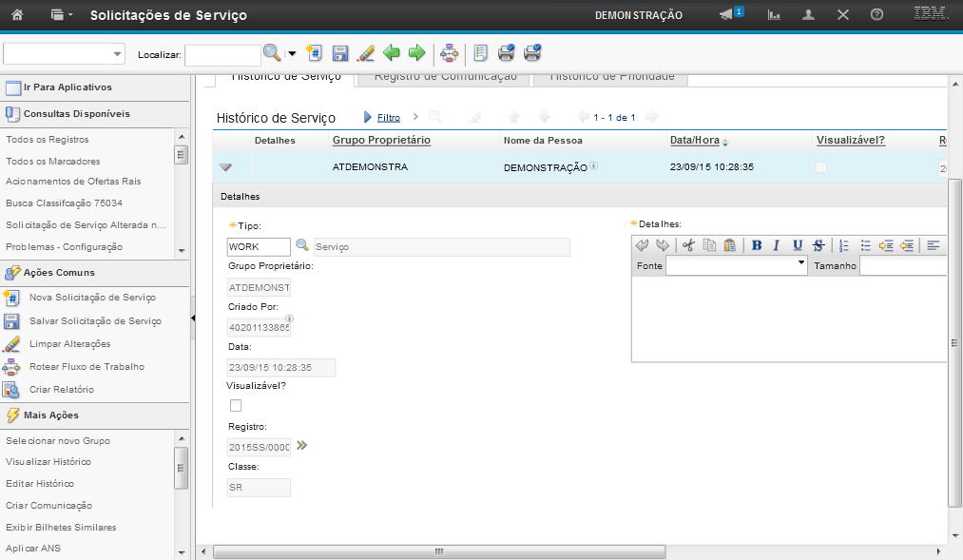Viewport: 963px width, 560px height.
Task: Click the home icon in top bar
Action: point(17,15)
